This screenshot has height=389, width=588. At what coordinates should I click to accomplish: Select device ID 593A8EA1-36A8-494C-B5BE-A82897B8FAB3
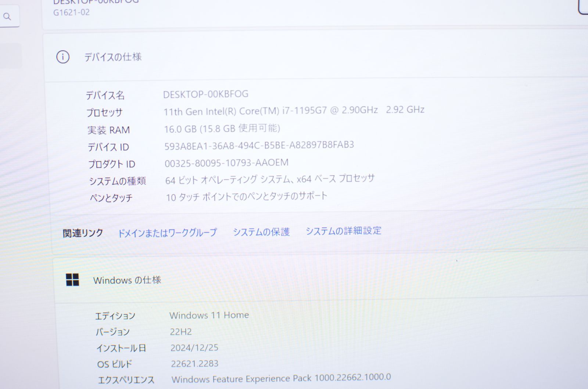point(259,145)
